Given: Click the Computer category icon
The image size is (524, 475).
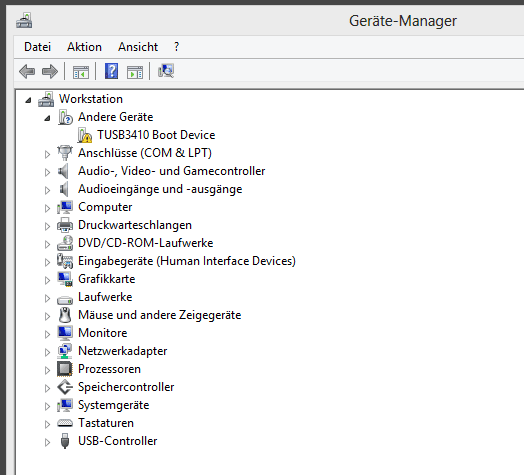Looking at the screenshot, I should pos(65,207).
